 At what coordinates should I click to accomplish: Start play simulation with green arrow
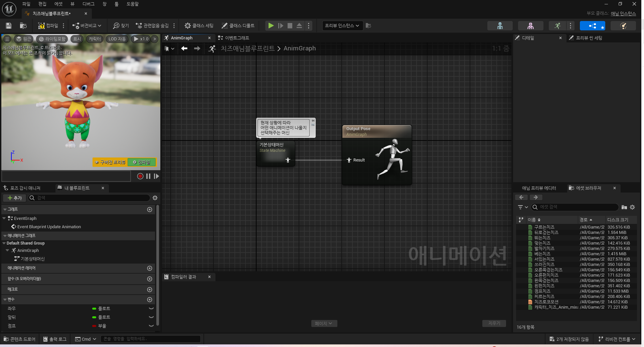271,26
